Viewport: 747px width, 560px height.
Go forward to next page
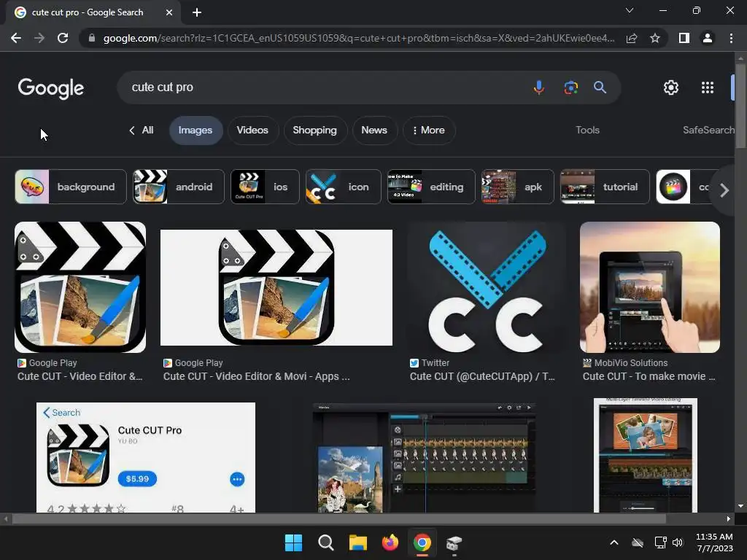pos(39,38)
